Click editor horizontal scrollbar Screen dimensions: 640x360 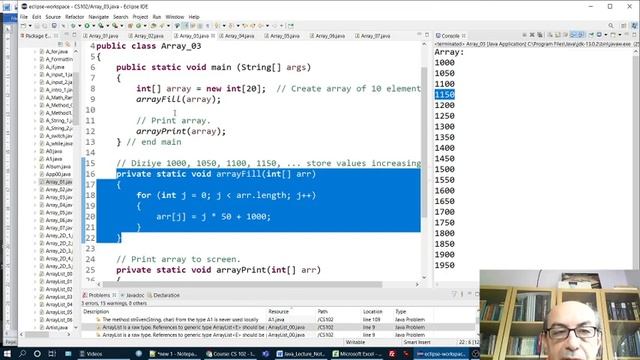[242, 284]
